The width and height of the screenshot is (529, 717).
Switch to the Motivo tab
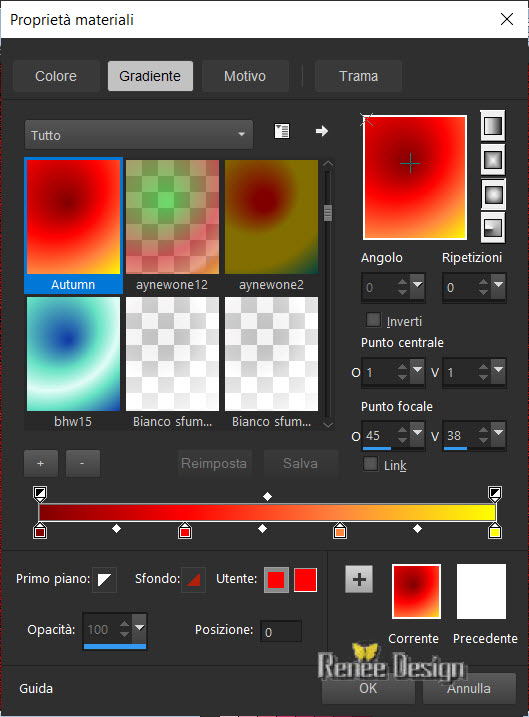[x=245, y=76]
